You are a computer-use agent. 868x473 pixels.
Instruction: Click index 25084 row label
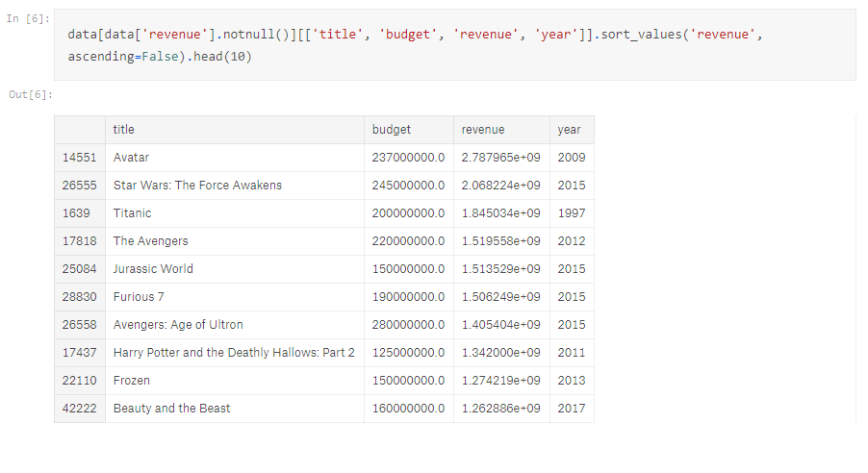(80, 269)
